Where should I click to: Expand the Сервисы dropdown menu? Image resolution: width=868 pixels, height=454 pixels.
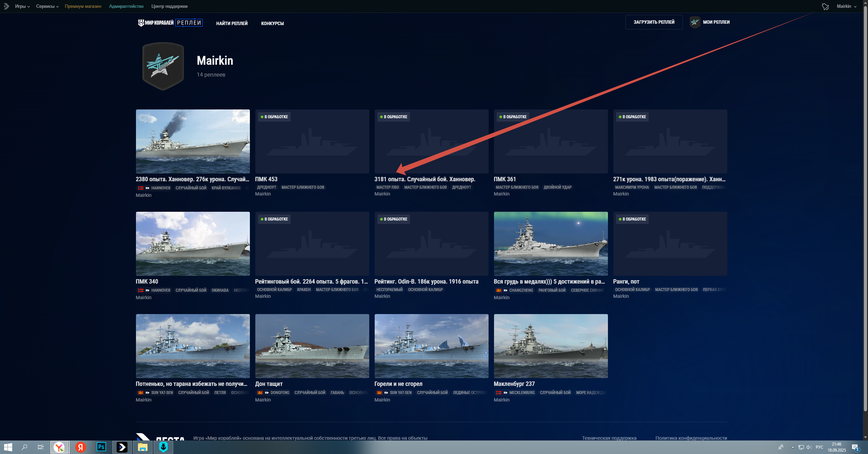coord(47,6)
